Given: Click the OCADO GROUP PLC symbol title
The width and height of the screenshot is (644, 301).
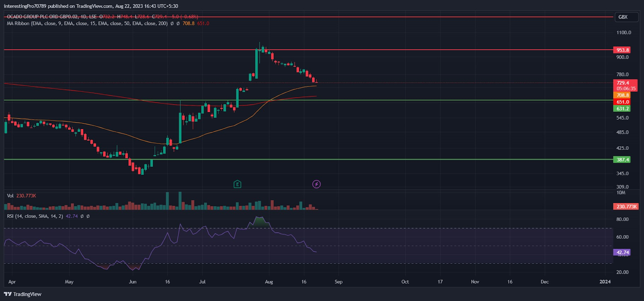Looking at the screenshot, I should pos(42,16).
